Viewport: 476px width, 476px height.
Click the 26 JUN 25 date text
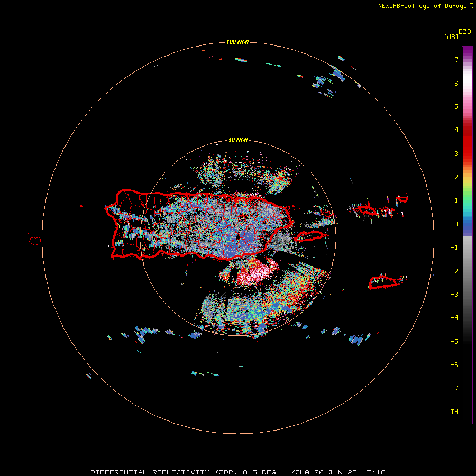(x=336, y=472)
